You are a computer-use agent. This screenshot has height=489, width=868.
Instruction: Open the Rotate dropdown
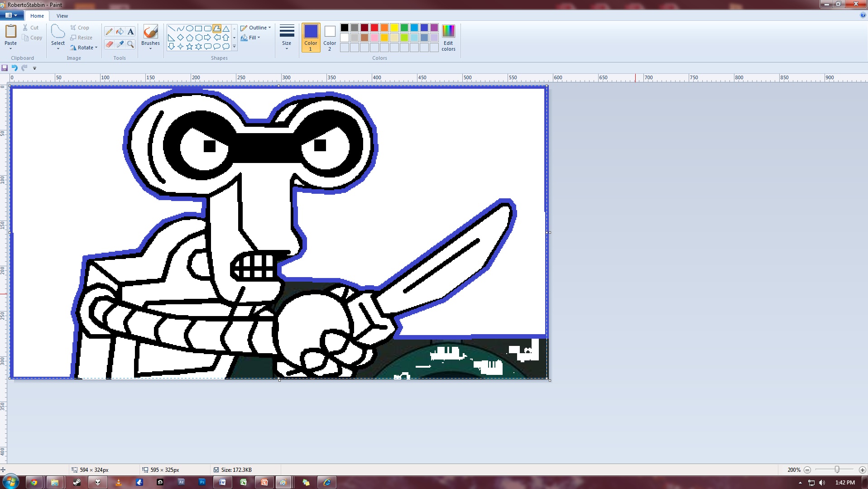84,48
